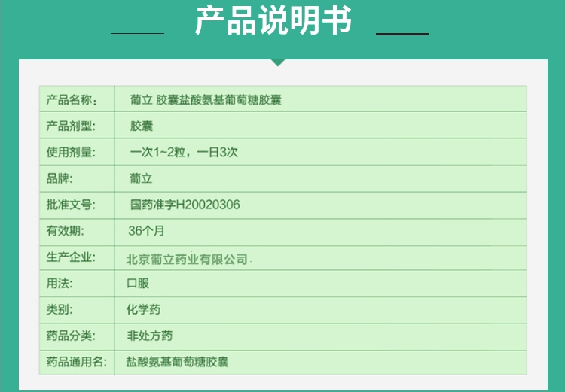Image resolution: width=565 pixels, height=392 pixels.
Task: Click the 产品说明书 heading
Action: point(273,21)
